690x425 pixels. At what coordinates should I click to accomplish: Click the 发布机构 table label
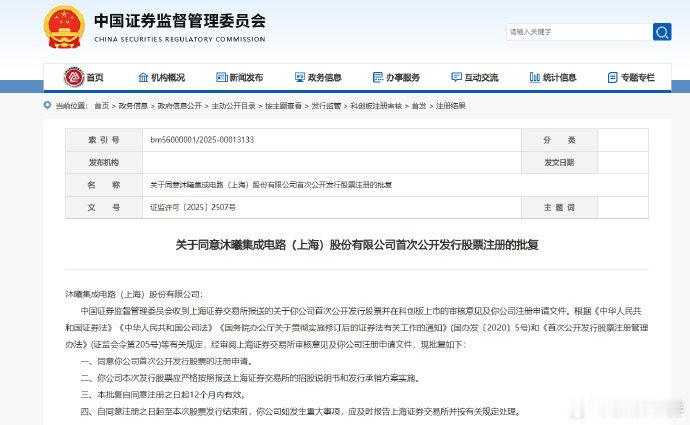pos(104,162)
